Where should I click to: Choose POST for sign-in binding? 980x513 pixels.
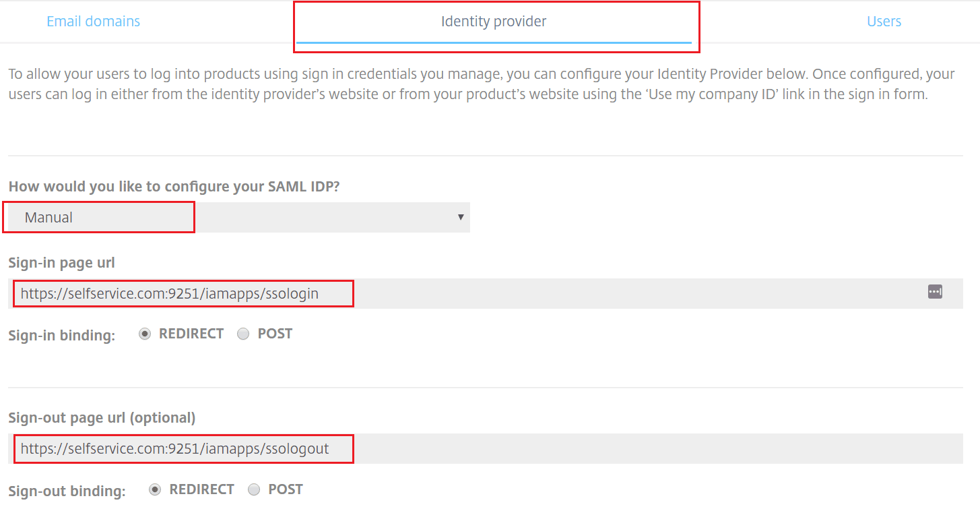[x=243, y=333]
